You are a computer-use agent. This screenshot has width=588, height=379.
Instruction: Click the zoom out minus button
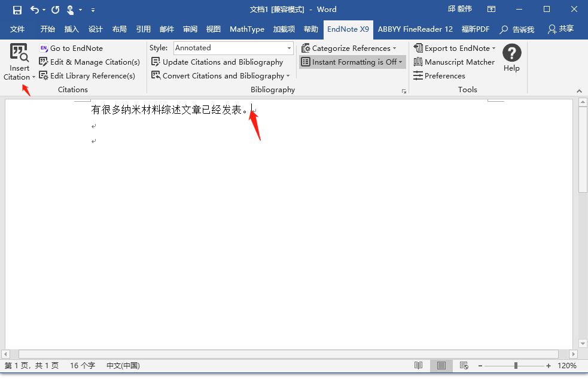click(x=480, y=365)
